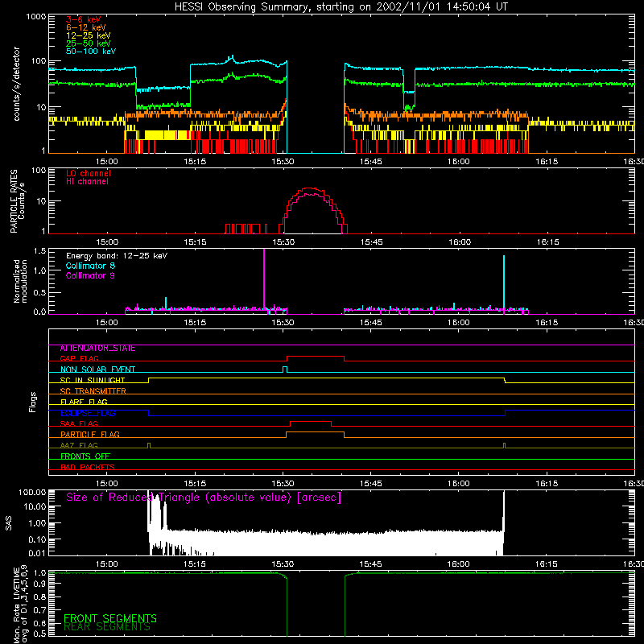Click the 1000 y-axis value in top plot

click(35, 17)
